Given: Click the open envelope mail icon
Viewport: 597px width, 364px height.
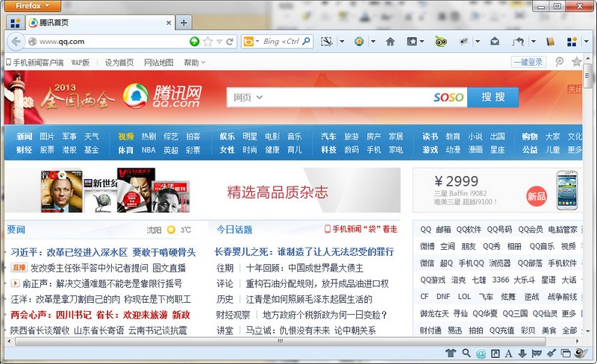Looking at the screenshot, I should 495,41.
